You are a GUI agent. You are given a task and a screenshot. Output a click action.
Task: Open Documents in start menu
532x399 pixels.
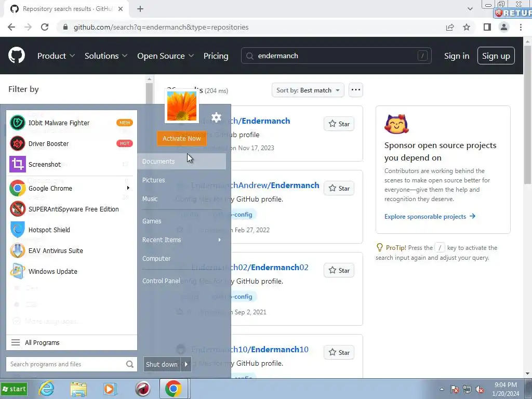[182, 162]
